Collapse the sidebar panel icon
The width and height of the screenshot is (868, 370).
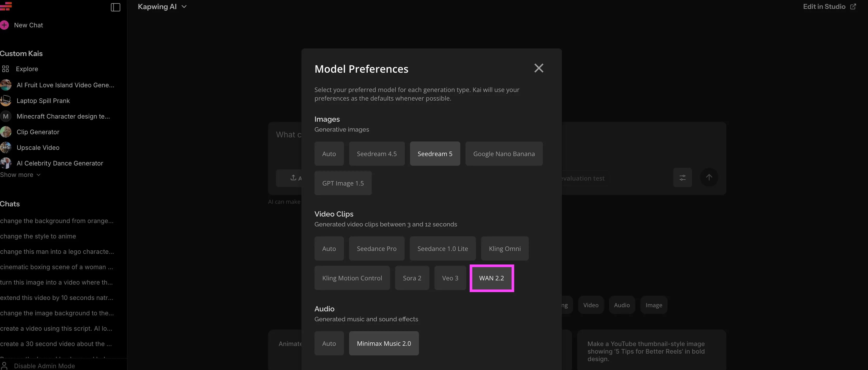[x=115, y=7]
